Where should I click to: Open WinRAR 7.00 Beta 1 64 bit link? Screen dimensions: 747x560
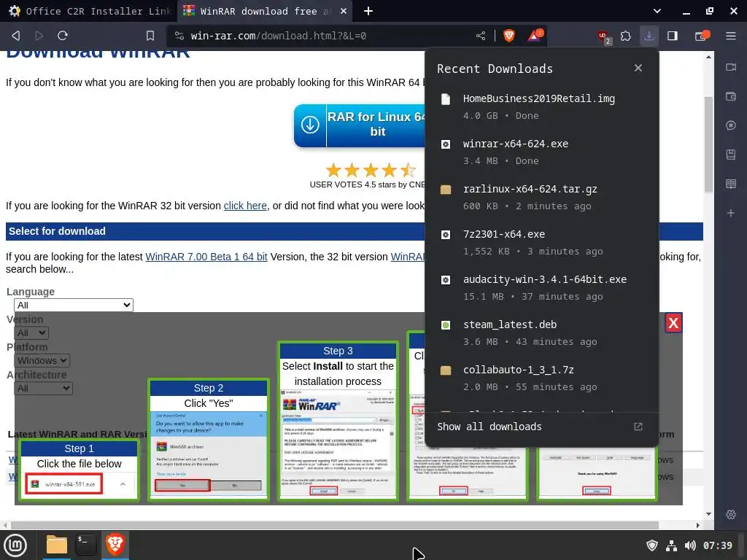[206, 257]
